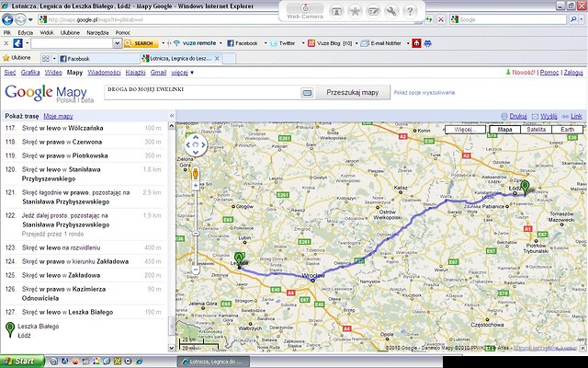Click the Refresh page icon

click(x=429, y=19)
